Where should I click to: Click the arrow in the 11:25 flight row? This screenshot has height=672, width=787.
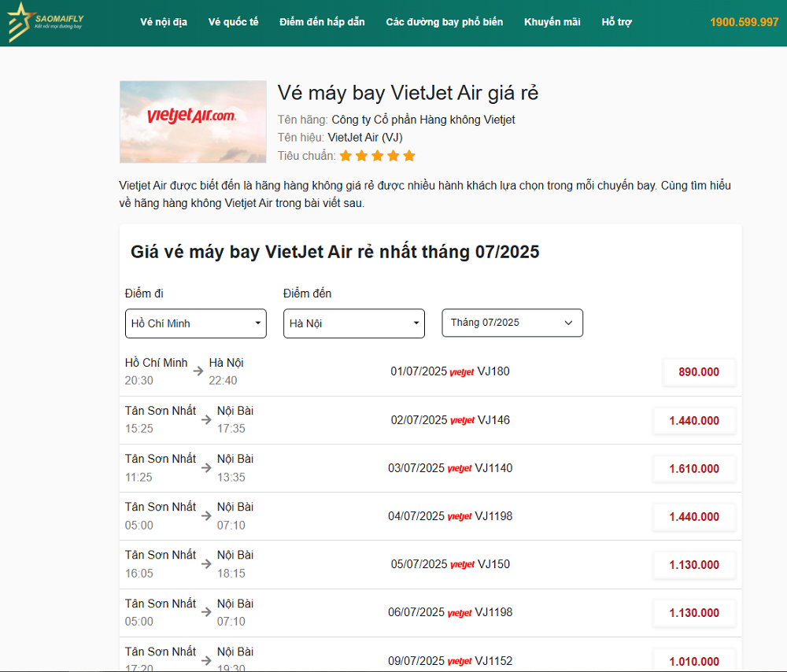point(206,467)
